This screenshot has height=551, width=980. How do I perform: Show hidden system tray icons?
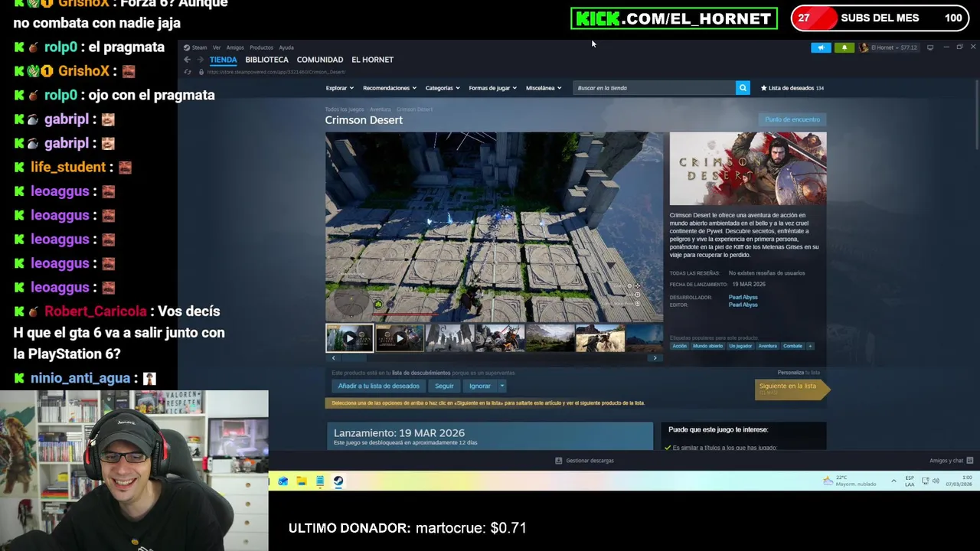pos(893,481)
